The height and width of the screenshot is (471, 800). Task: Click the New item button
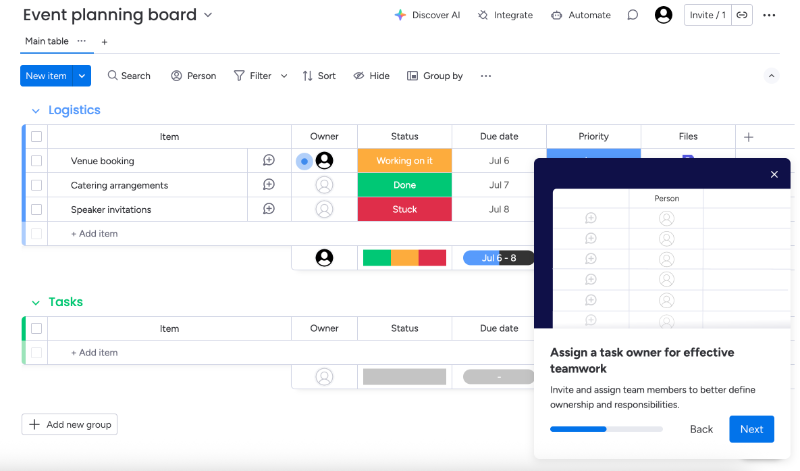(x=46, y=76)
